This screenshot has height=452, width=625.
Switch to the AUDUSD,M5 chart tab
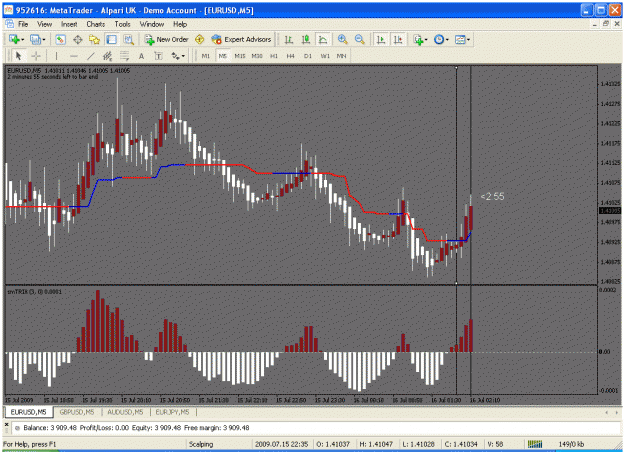tap(125, 412)
